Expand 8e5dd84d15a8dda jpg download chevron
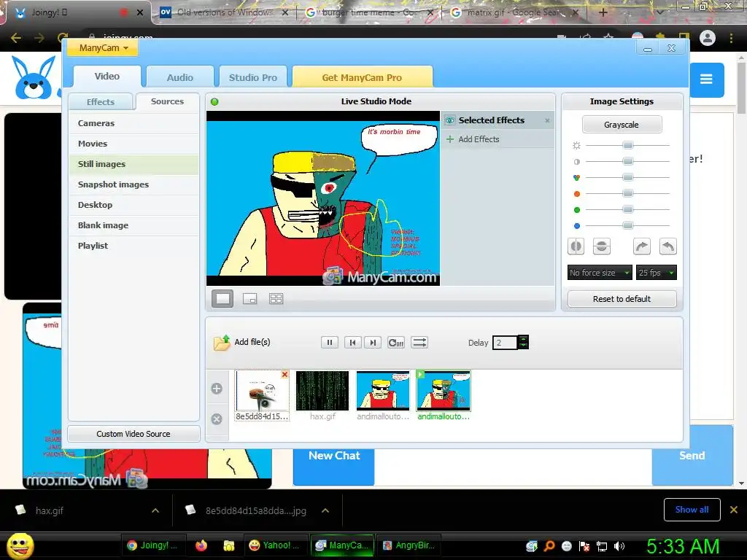The height and width of the screenshot is (560, 747). click(x=325, y=510)
